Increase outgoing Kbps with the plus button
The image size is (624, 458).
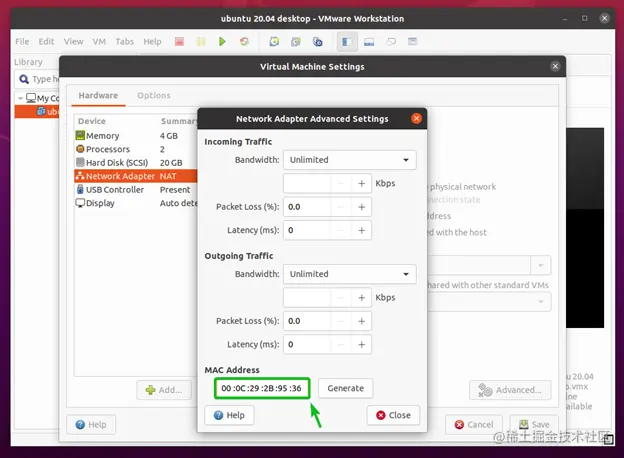coord(361,298)
